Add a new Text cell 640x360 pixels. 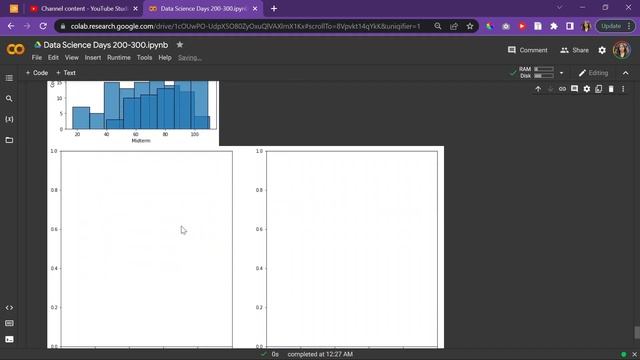(66, 73)
